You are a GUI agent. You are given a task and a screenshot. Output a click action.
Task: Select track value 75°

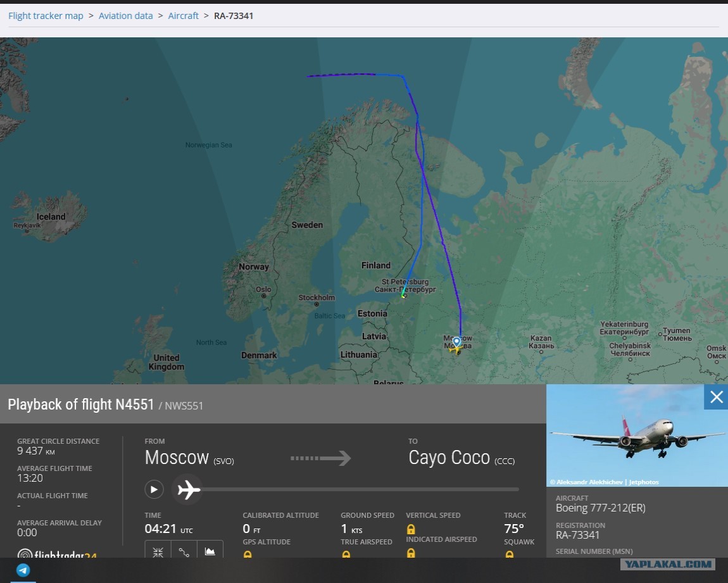[x=514, y=529]
